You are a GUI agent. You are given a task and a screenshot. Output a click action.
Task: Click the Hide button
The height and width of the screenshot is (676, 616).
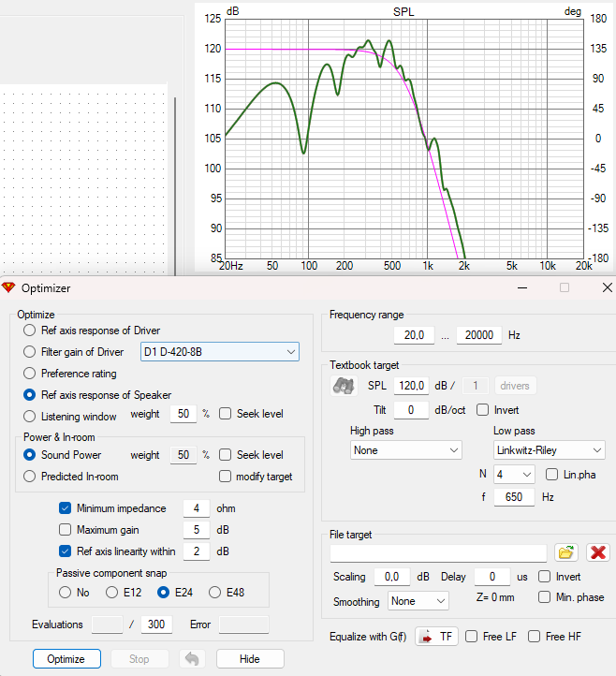(x=250, y=659)
